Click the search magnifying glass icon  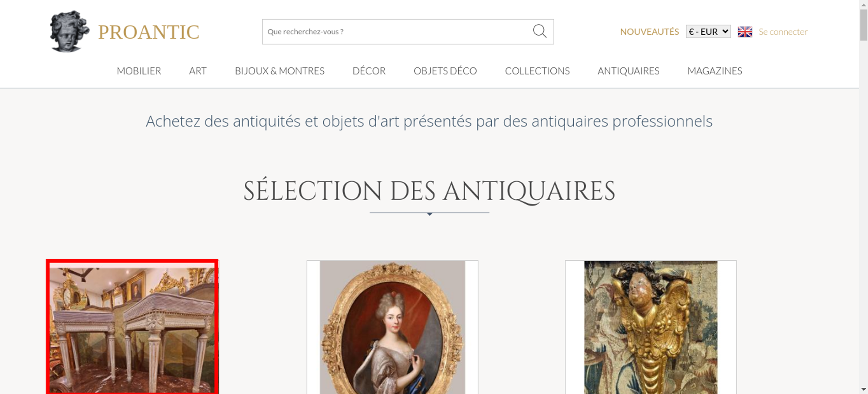click(x=539, y=31)
